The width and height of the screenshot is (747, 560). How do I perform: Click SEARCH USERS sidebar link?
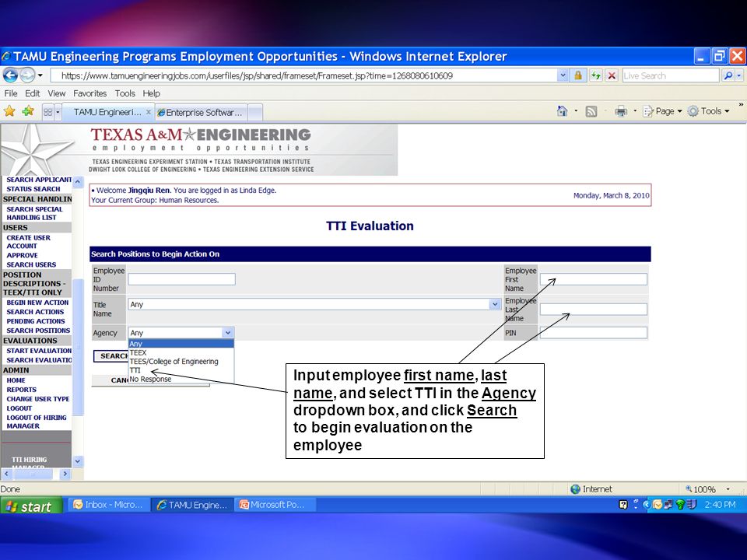coord(31,264)
